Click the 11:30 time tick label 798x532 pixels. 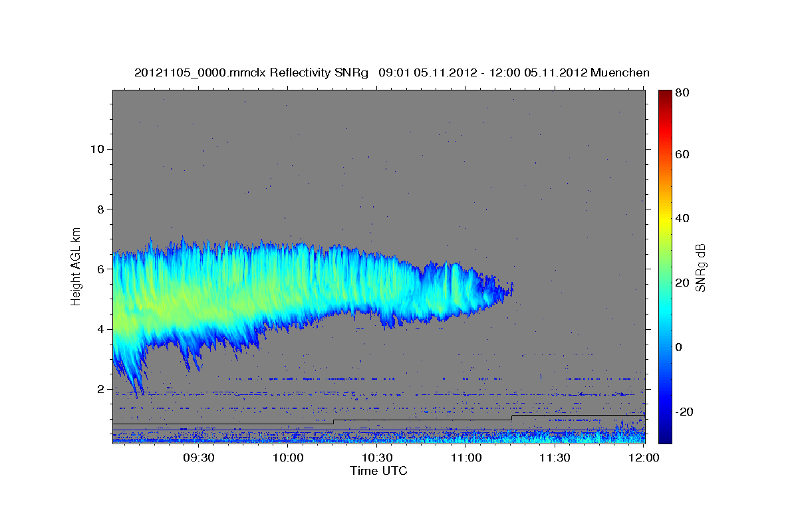click(x=555, y=458)
